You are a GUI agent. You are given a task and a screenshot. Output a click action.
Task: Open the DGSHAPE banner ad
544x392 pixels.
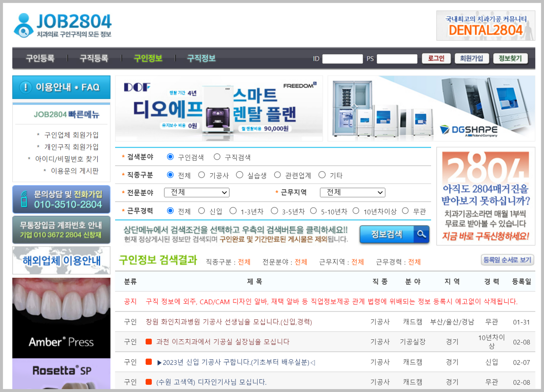(x=431, y=108)
